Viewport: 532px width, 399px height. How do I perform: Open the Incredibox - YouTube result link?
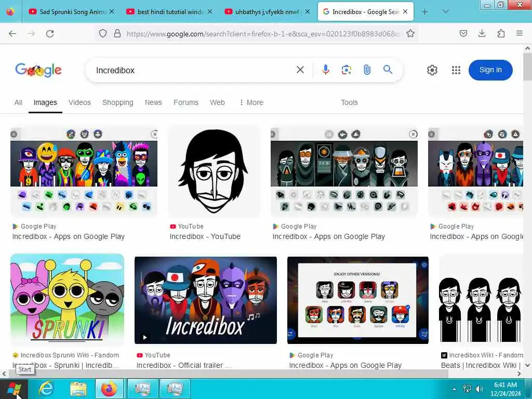[x=205, y=236]
